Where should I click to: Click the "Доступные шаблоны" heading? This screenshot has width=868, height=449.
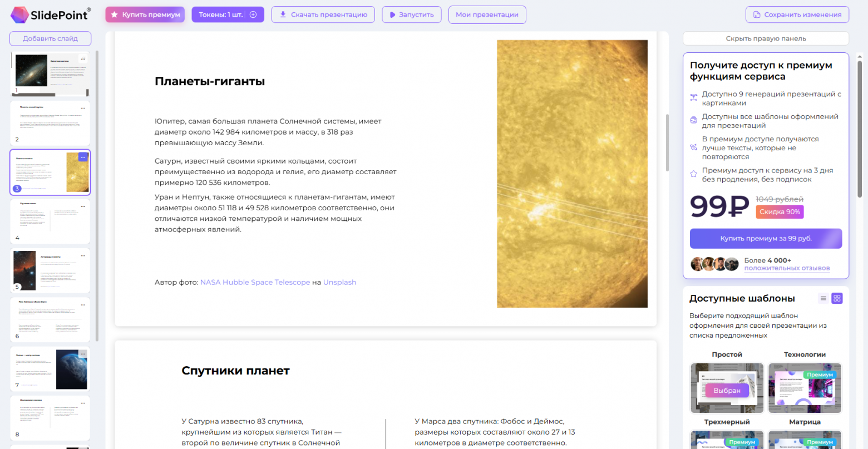(742, 299)
